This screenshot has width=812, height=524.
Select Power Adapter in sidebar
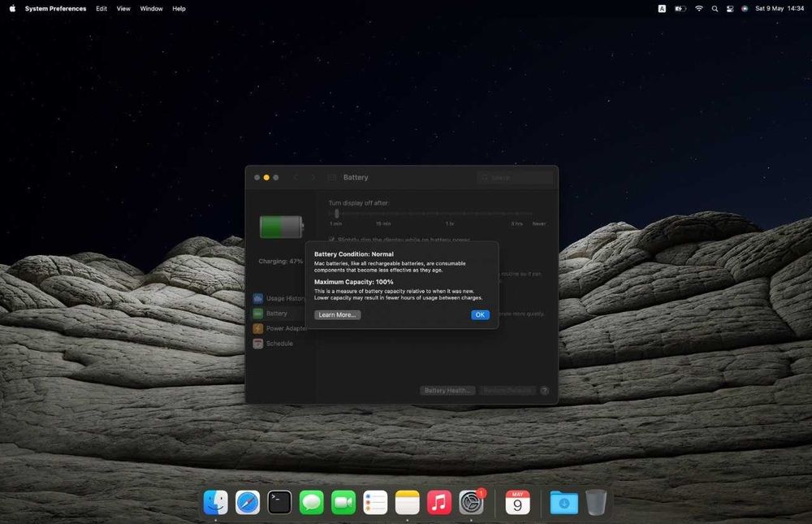(x=279, y=328)
